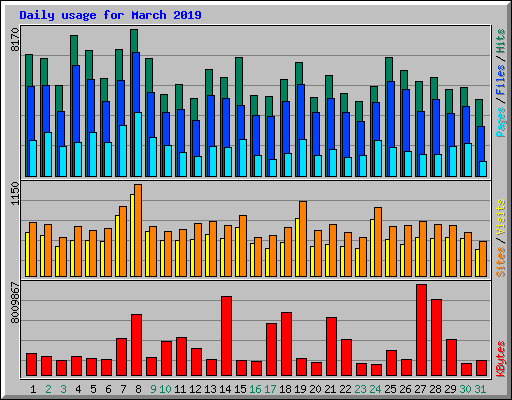512x400 pixels.
Task: Click the yellow Sites bar for day 8
Action: [132, 235]
